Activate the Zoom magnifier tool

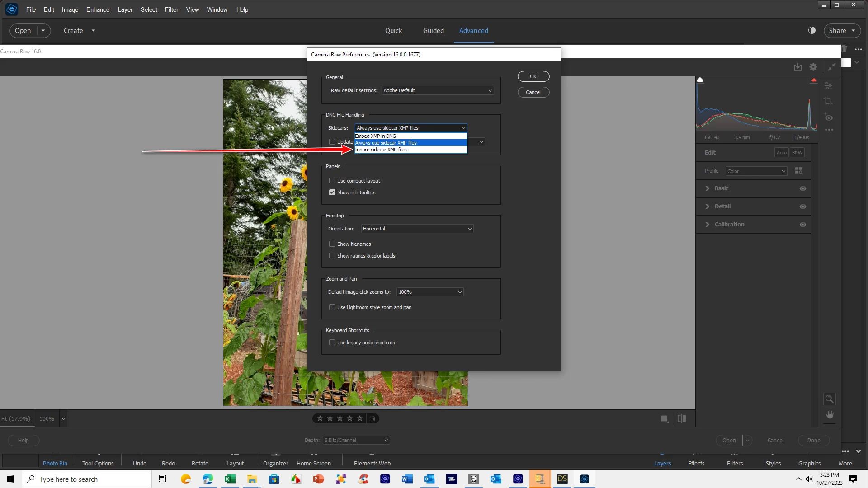[x=829, y=399]
